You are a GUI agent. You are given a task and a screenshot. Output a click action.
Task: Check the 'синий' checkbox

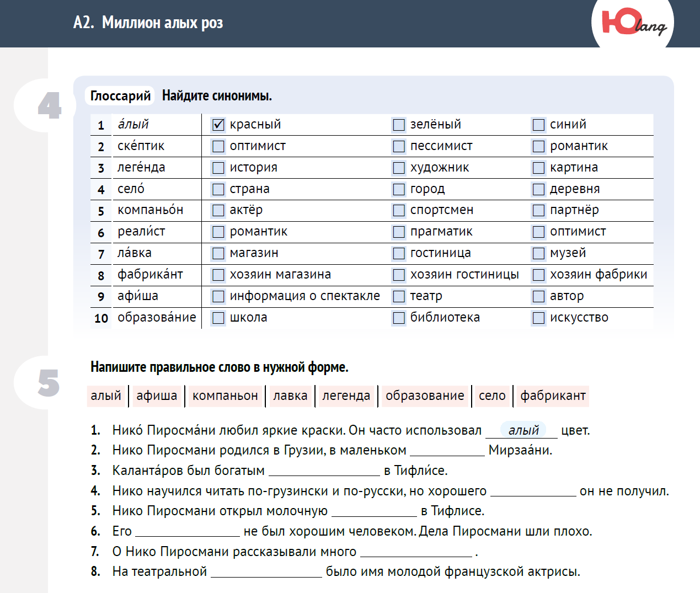[x=538, y=125]
